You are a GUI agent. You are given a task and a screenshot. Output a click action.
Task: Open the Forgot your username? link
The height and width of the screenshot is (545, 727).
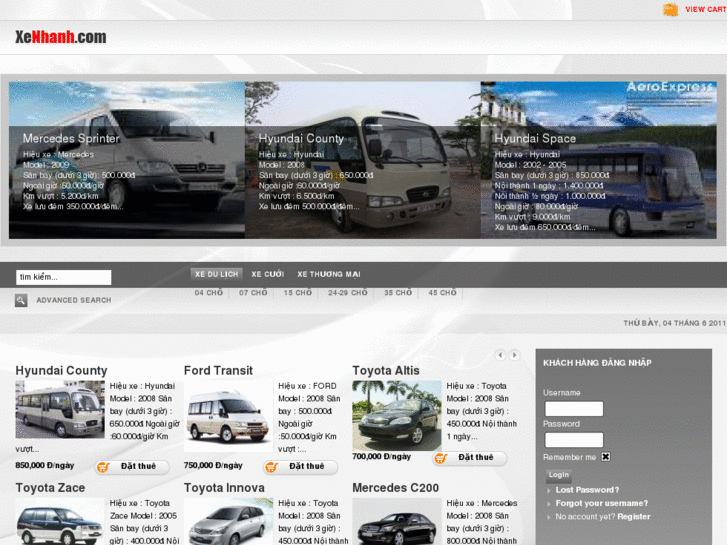(602, 503)
